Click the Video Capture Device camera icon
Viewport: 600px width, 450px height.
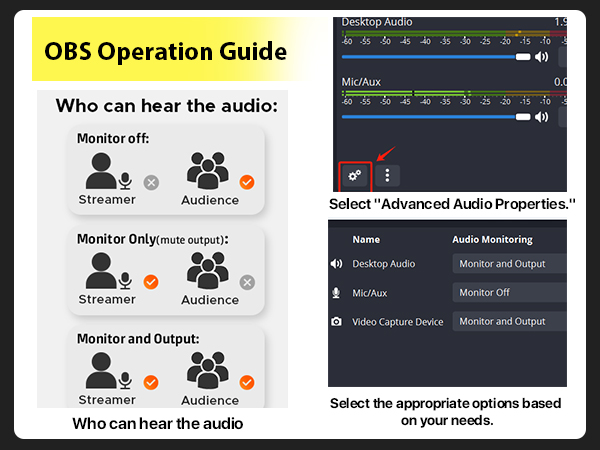337,322
